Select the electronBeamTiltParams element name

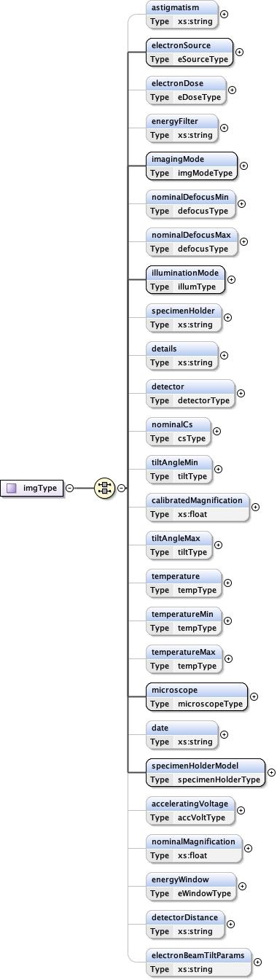tap(198, 955)
